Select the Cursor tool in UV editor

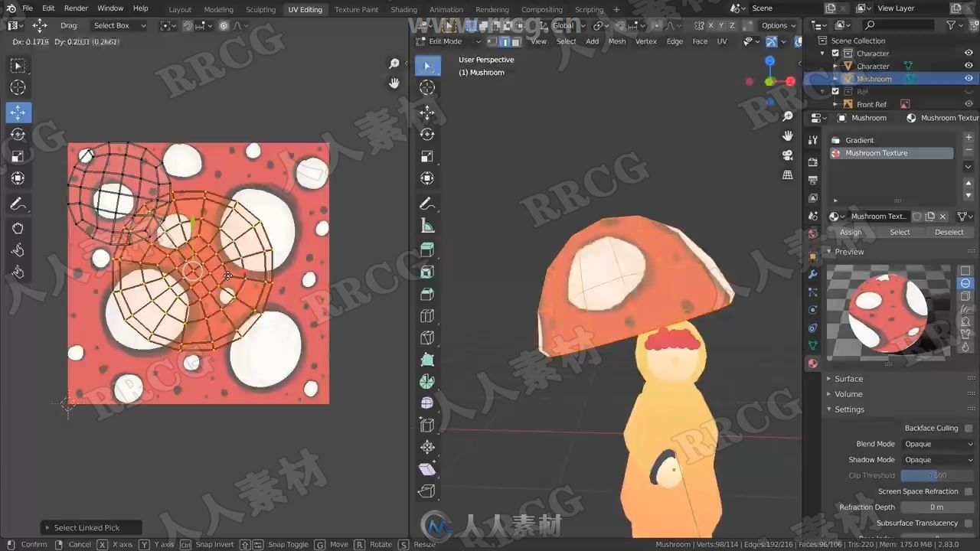point(18,87)
